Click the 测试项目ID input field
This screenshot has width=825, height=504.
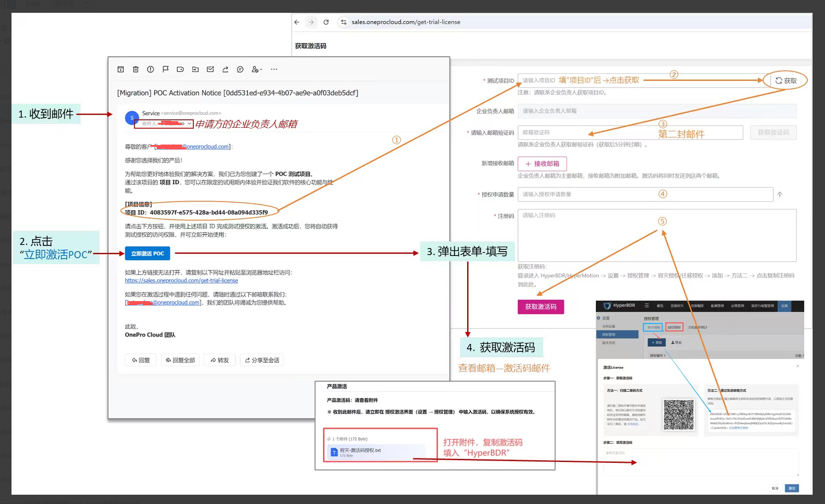(641, 80)
